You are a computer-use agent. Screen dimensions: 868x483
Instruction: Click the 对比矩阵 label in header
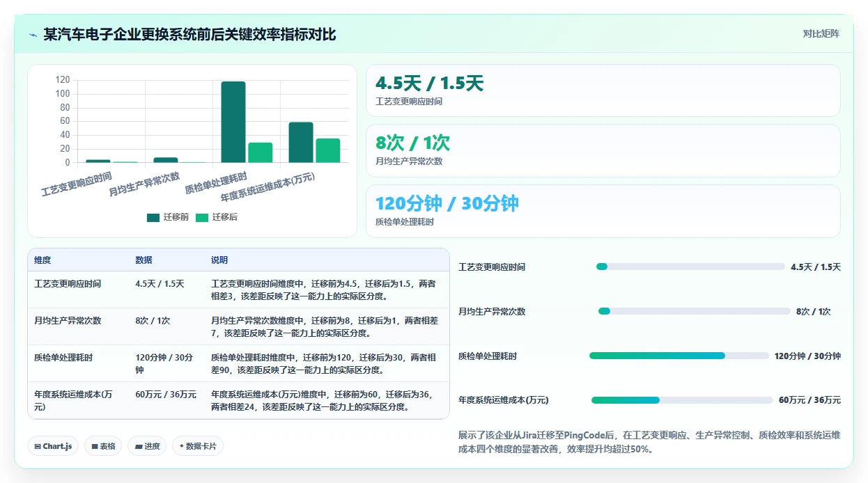pos(821,33)
